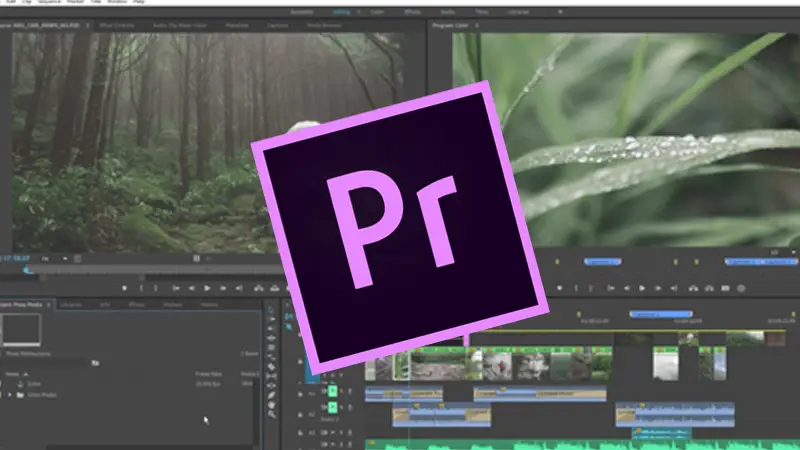Image resolution: width=800 pixels, height=450 pixels.
Task: Go to In point in Source monitor
Action: pyautogui.click(x=176, y=288)
